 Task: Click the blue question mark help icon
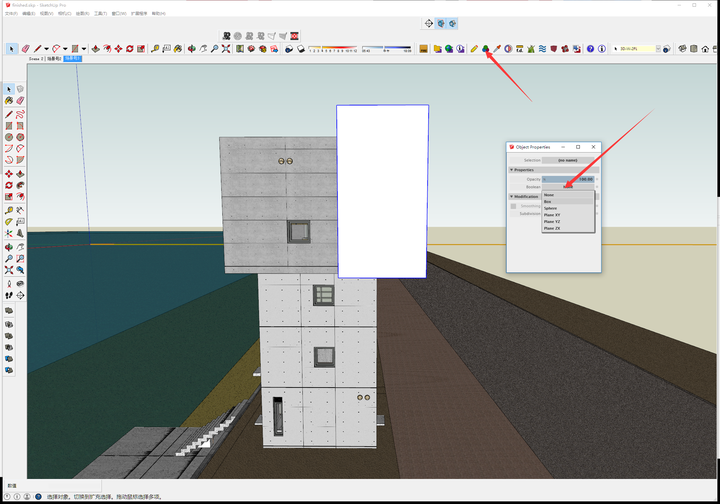tap(590, 48)
